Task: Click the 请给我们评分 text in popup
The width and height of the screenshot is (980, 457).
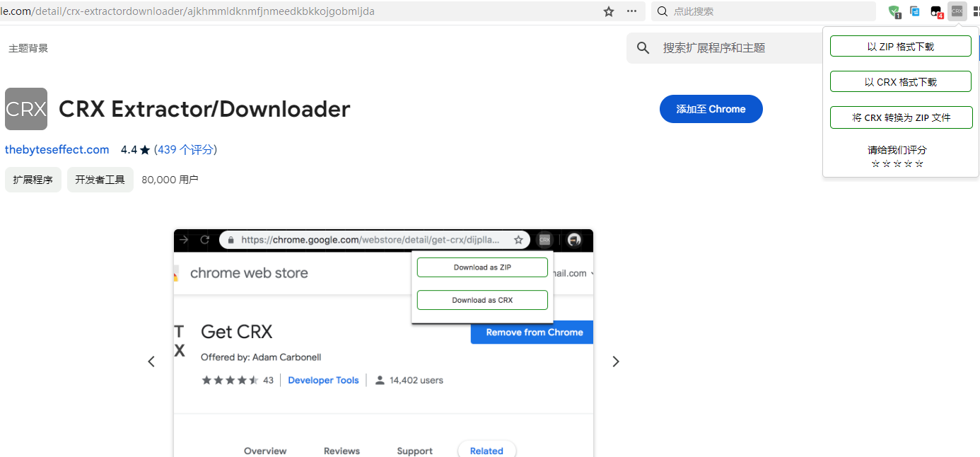Action: click(897, 150)
